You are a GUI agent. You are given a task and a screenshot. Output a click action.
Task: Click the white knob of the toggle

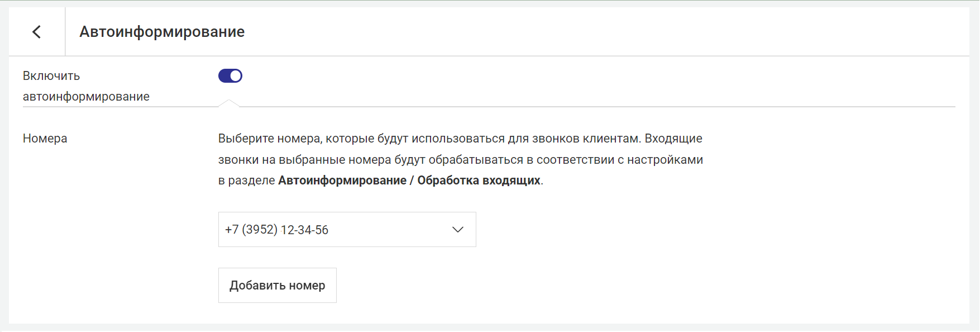tap(236, 75)
